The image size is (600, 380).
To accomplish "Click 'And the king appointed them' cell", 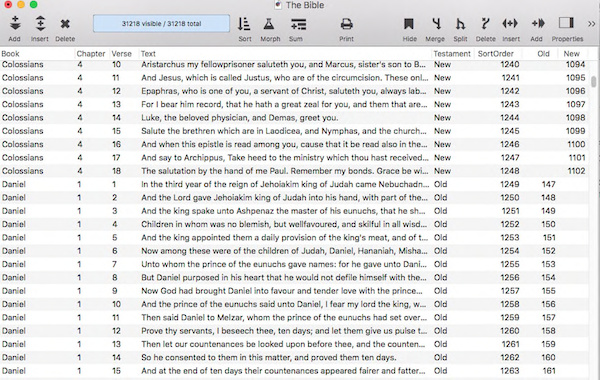I will [x=285, y=238].
